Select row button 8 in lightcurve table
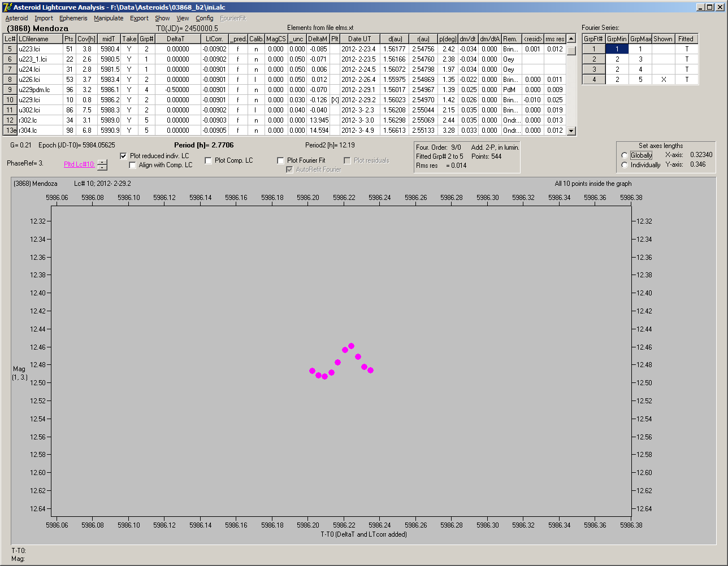728x566 pixels. pos(10,80)
